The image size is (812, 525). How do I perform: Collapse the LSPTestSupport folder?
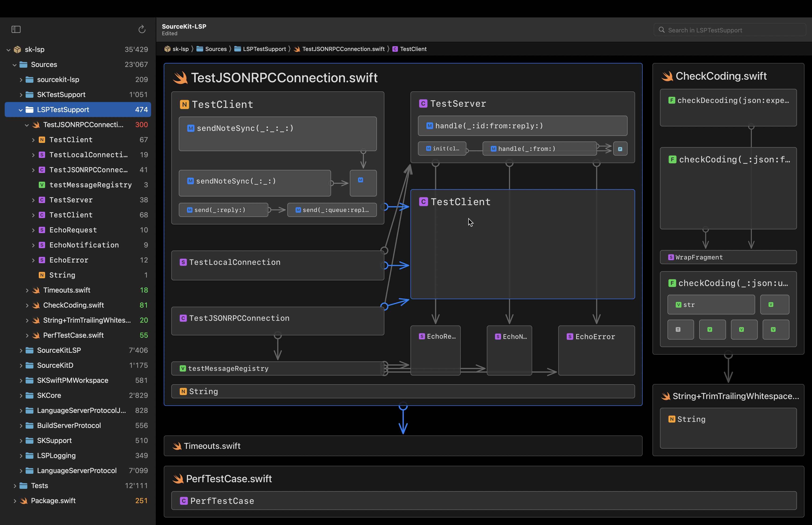pyautogui.click(x=21, y=110)
